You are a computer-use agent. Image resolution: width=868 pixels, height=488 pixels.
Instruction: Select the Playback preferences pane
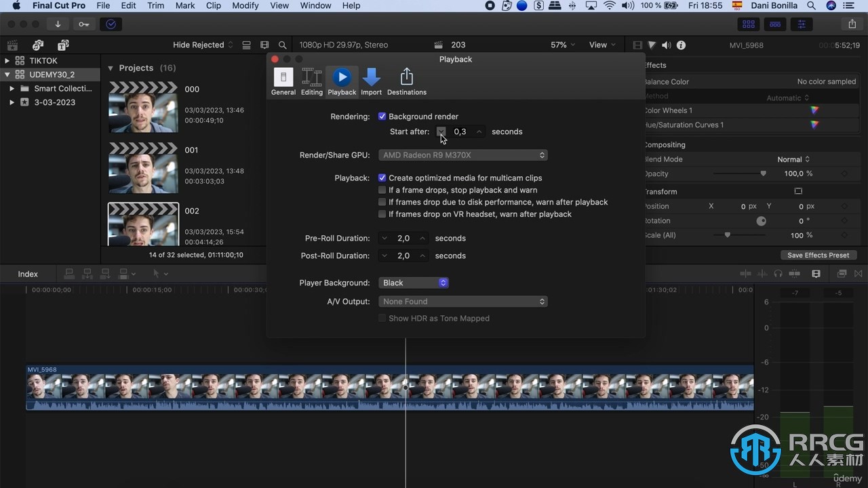pos(342,81)
